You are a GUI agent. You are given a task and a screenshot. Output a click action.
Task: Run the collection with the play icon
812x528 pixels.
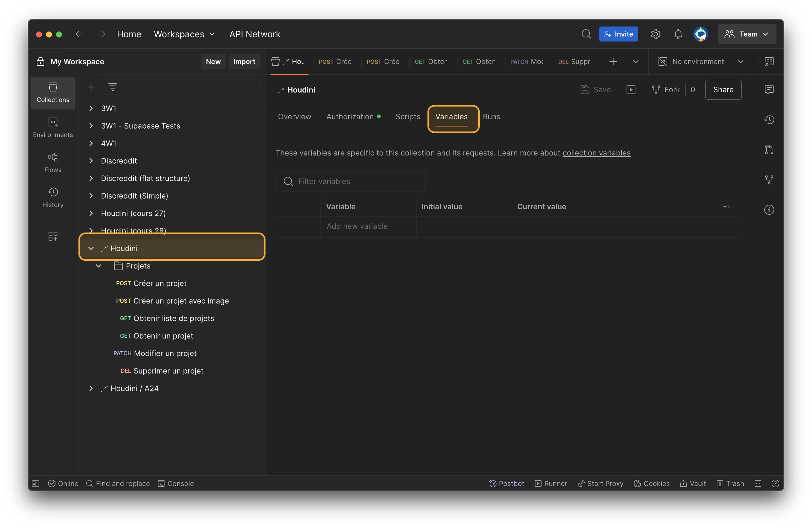pyautogui.click(x=631, y=90)
